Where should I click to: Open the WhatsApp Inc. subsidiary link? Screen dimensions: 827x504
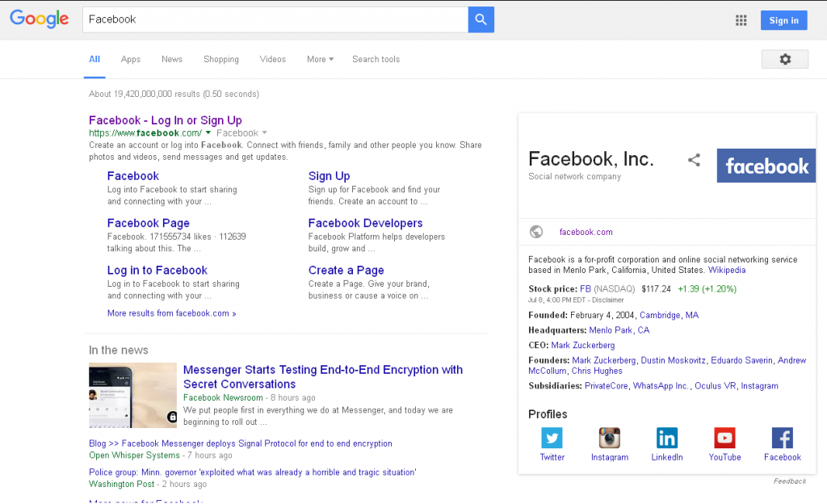(x=661, y=386)
